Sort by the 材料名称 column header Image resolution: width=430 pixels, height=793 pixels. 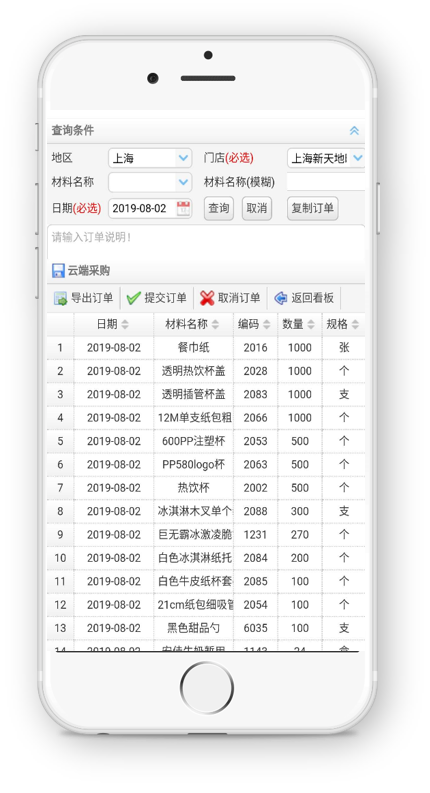coord(193,324)
